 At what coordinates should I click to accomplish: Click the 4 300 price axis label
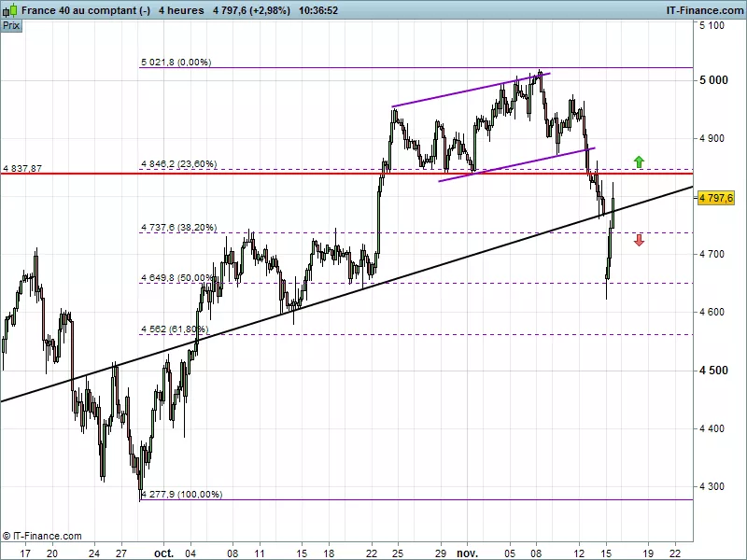712,486
